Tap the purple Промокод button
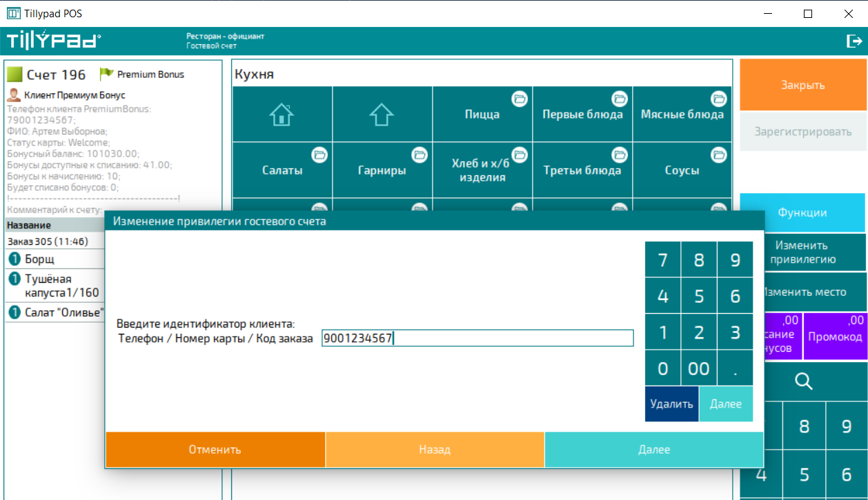The width and height of the screenshot is (868, 500). click(x=834, y=336)
